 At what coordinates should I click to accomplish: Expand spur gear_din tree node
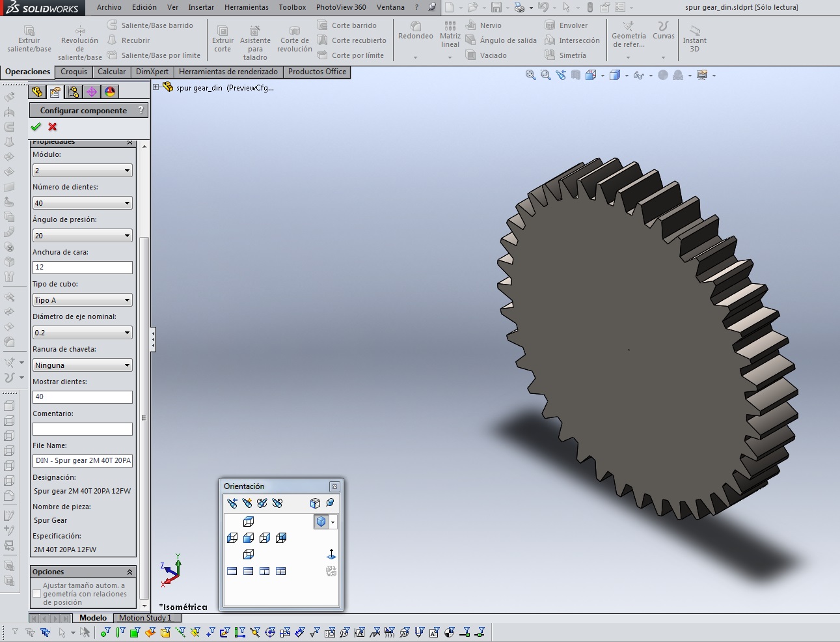(156, 87)
